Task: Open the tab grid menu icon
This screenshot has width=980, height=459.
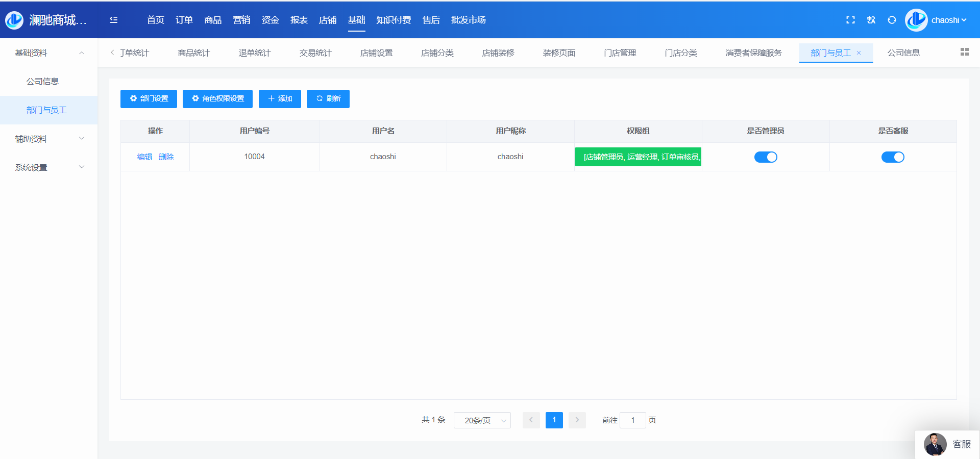Action: coord(964,52)
